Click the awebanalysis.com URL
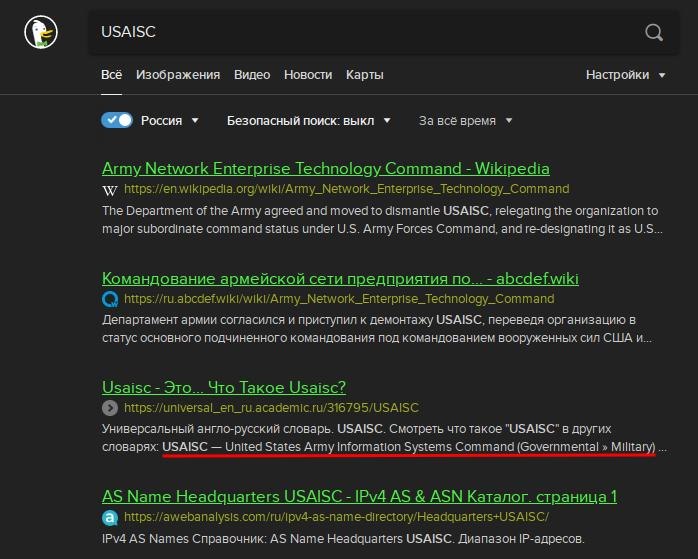Image resolution: width=698 pixels, height=559 pixels. 336,517
